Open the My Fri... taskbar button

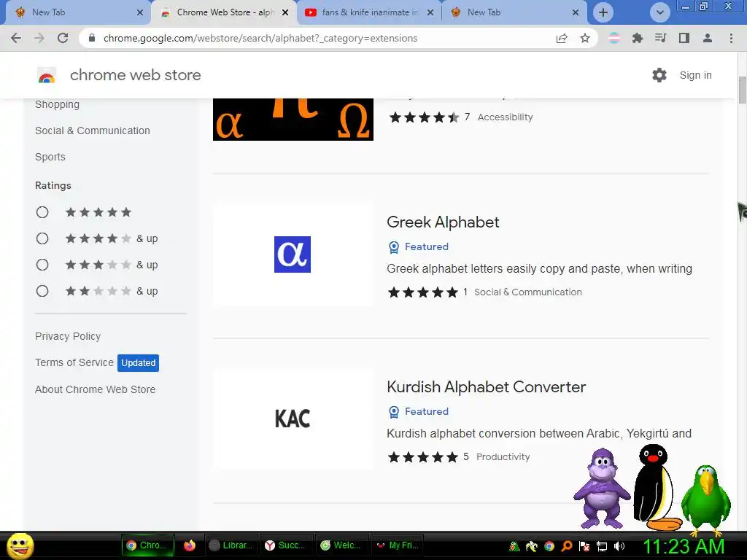coord(397,545)
